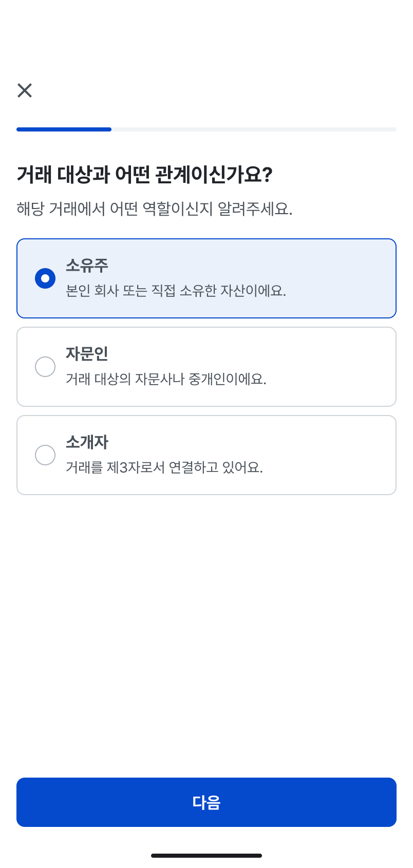Click the subtitle '해당 거래에서 어떤 역할이신지 알려주세요.'

[154, 209]
